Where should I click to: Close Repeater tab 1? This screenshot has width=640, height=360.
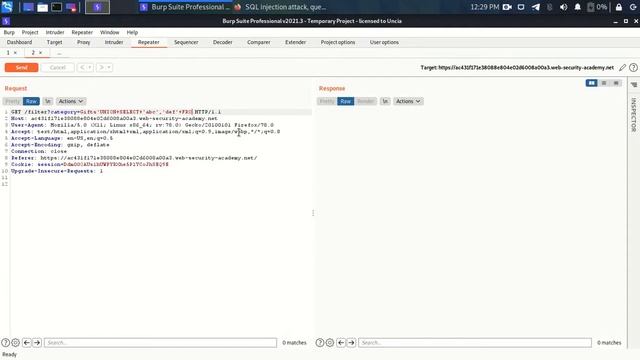click(x=16, y=53)
